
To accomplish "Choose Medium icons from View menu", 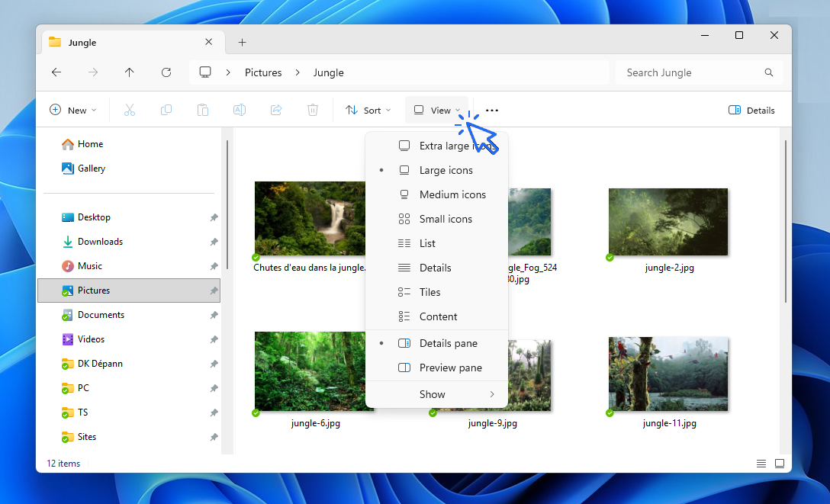I will pyautogui.click(x=452, y=194).
